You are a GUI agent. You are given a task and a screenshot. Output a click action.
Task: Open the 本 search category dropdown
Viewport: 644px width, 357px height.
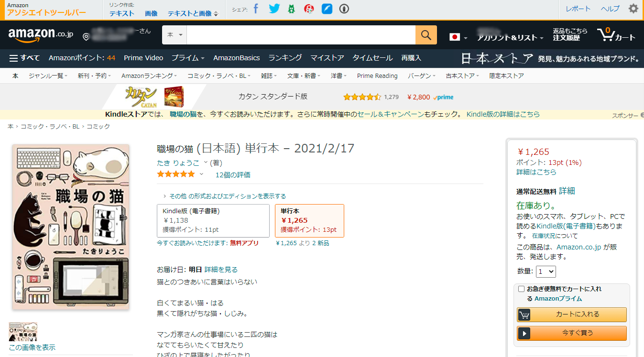click(175, 35)
